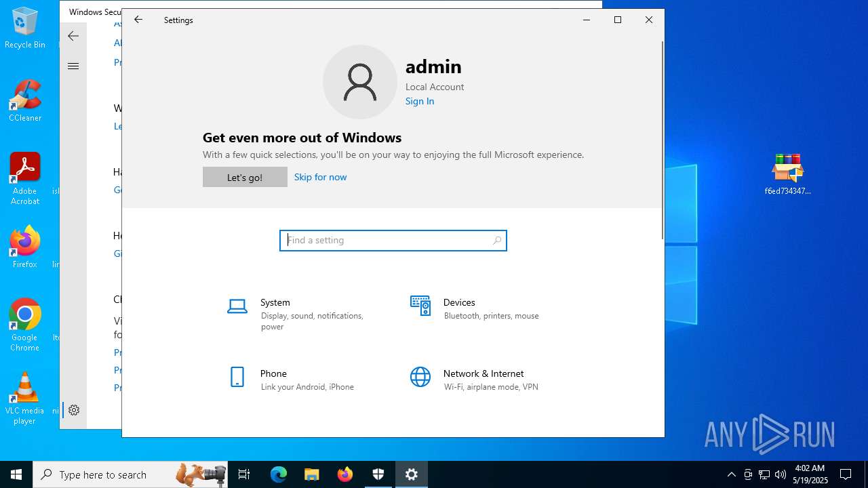Launch VLC media player shortcut

tap(25, 399)
